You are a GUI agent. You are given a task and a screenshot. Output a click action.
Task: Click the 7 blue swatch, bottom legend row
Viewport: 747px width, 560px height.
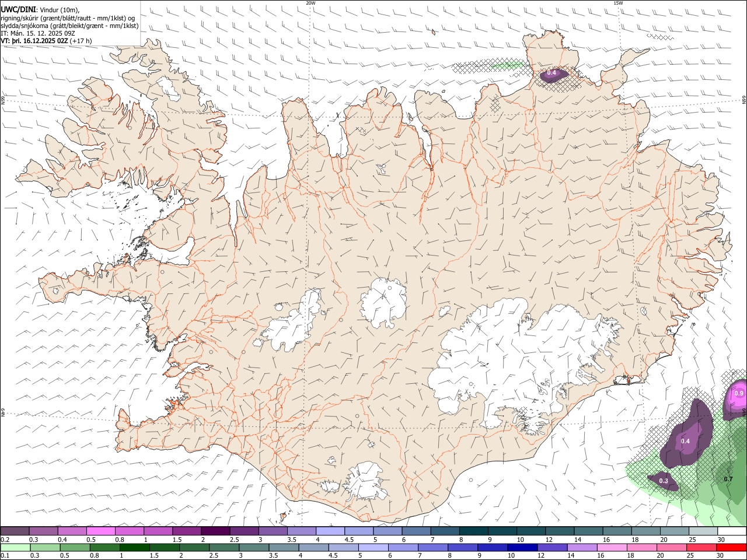click(x=432, y=547)
